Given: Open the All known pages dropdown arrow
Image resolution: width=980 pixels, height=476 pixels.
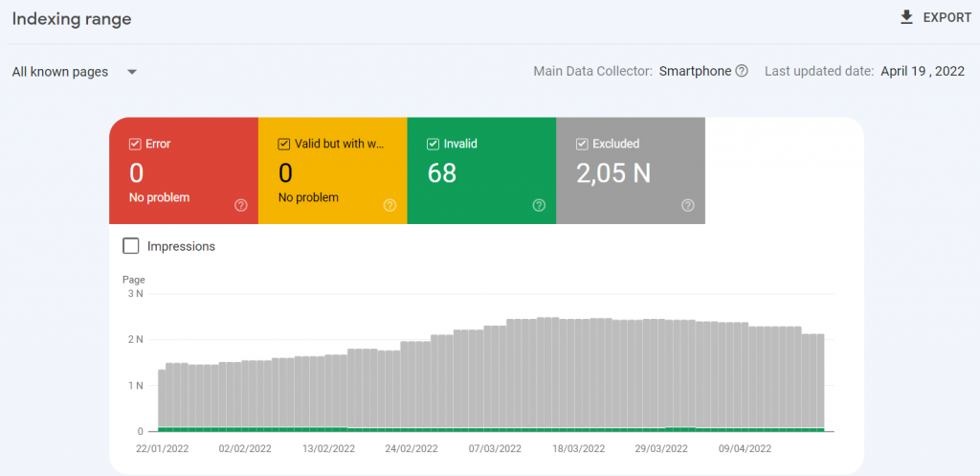Looking at the screenshot, I should [x=132, y=72].
